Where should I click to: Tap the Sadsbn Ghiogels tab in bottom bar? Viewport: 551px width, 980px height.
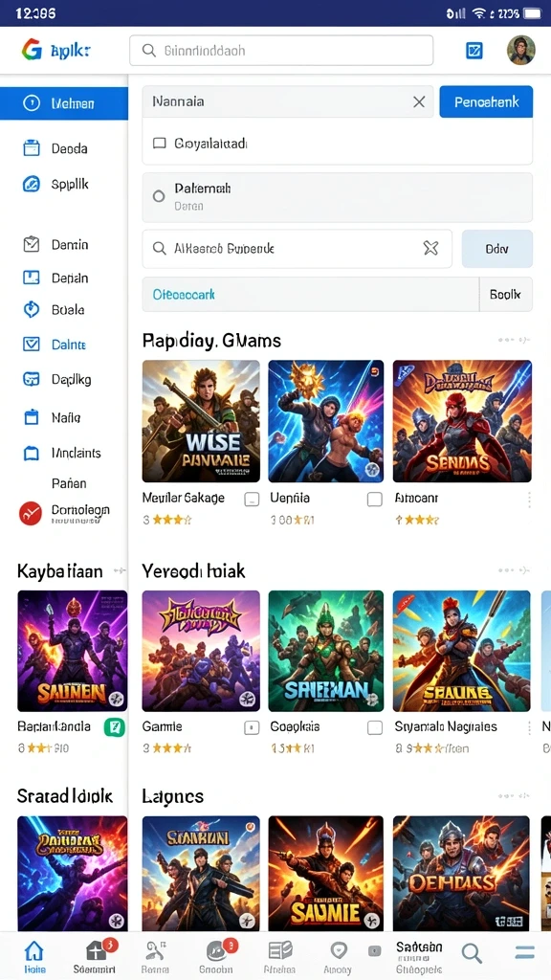[x=419, y=958]
